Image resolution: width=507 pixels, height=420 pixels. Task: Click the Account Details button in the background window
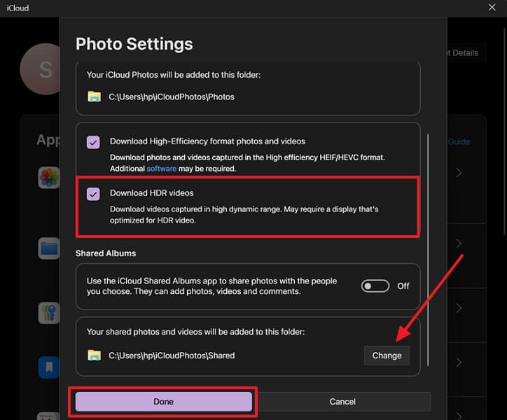467,52
